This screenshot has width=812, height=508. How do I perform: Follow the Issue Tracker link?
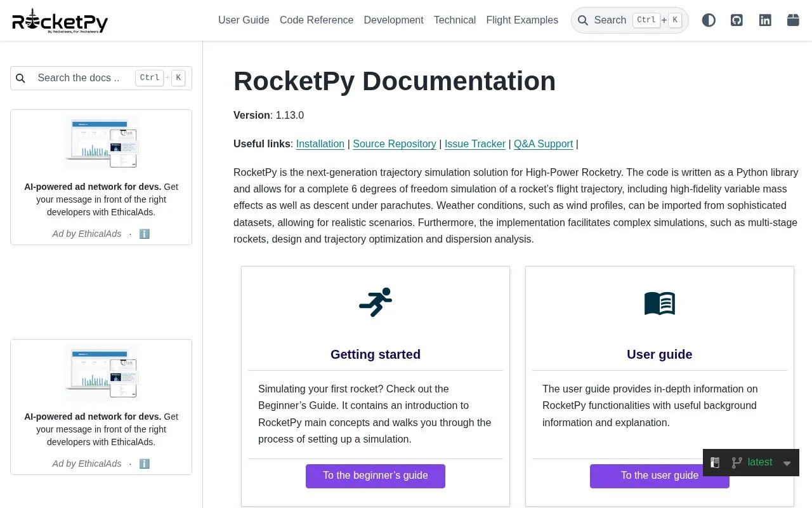tap(475, 144)
